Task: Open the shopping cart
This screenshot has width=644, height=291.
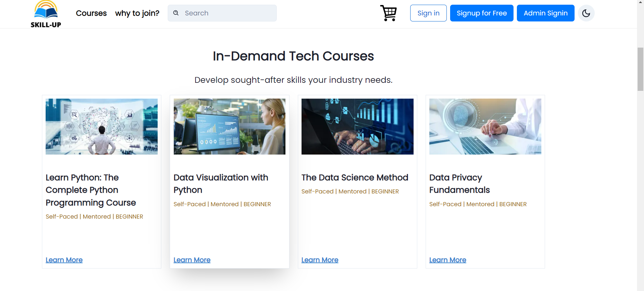Action: point(388,13)
